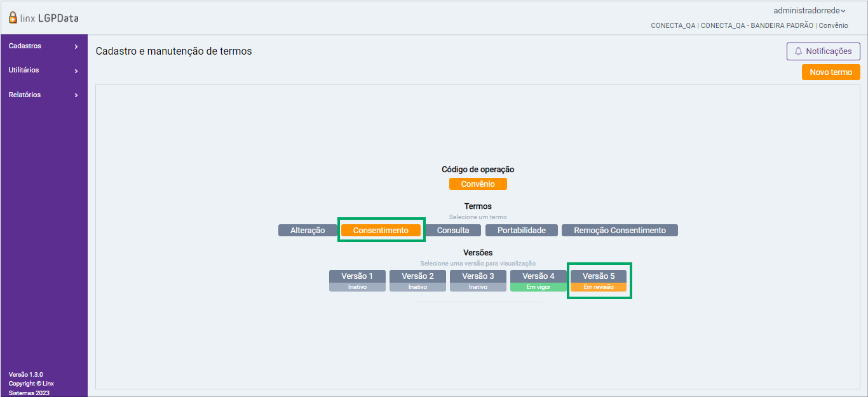Screen dimensions: 868x397
Task: Select the Remoção Consentimento term tab
Action: (x=620, y=231)
